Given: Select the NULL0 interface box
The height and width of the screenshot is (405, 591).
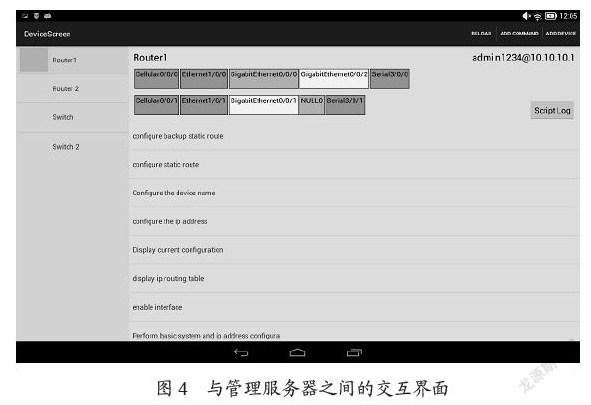Looking at the screenshot, I should (x=312, y=105).
